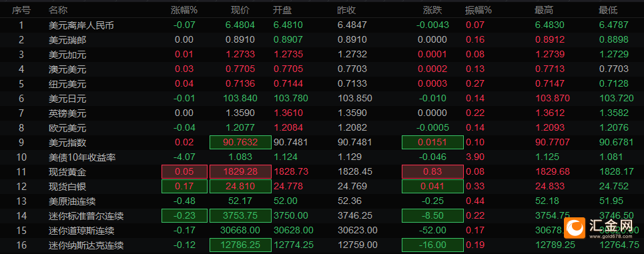Click highlighted silver percent 0.17

click(184, 187)
